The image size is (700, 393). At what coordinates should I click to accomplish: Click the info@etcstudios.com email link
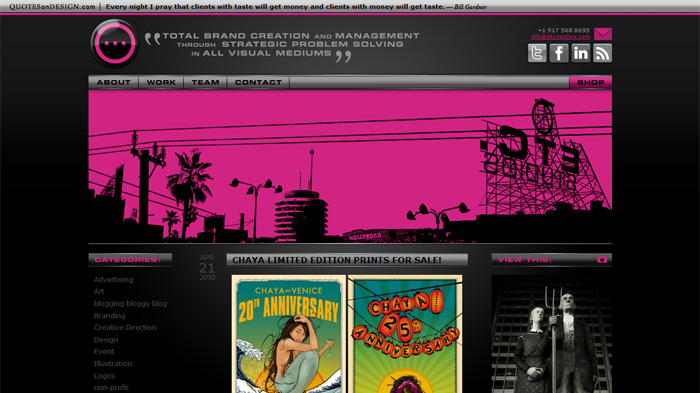(560, 37)
